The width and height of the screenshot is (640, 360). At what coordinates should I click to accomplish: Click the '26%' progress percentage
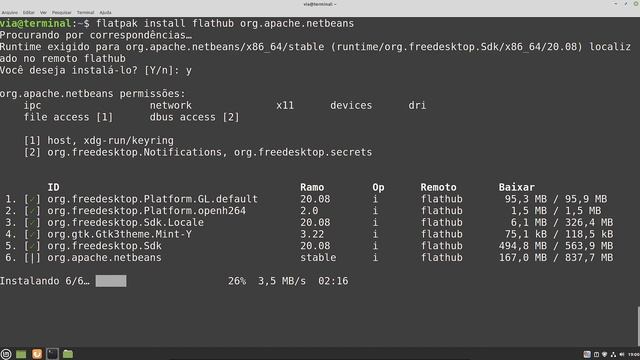237,281
